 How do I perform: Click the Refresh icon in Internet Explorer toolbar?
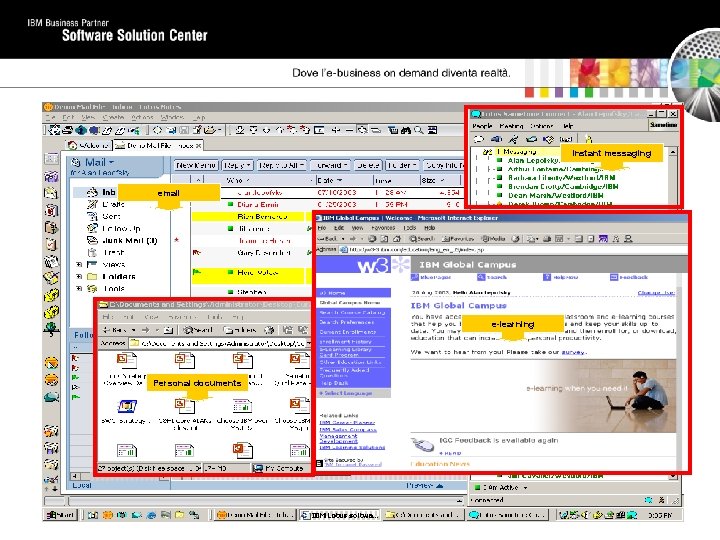384,239
